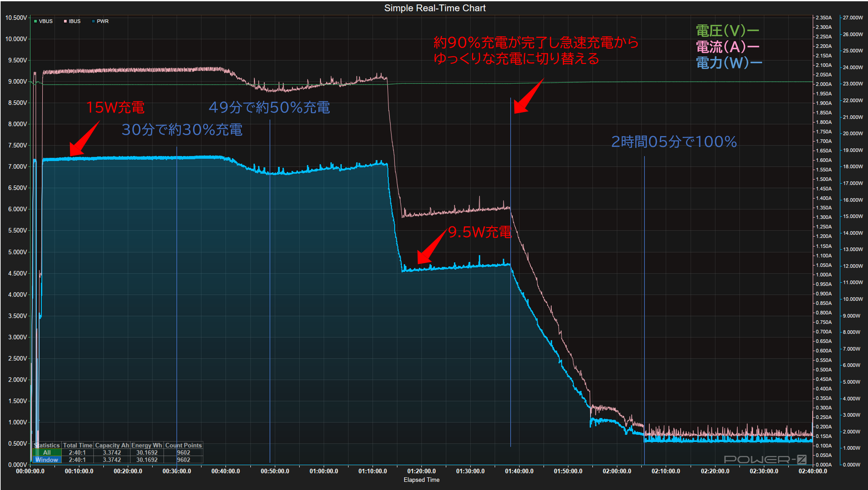Screen dimensions: 868x490
Task: Click the 01:10:00.0 time axis tick
Action: coord(372,471)
